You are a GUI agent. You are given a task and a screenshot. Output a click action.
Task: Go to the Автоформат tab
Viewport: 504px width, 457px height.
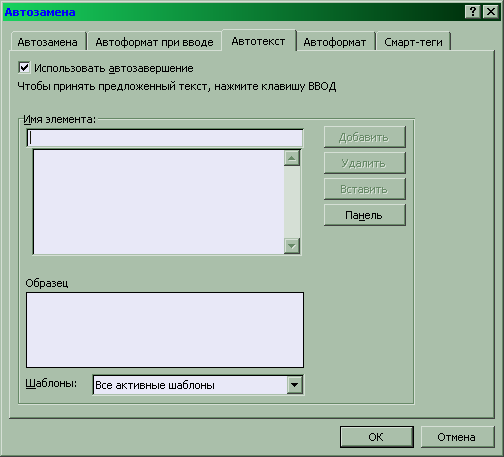[335, 42]
